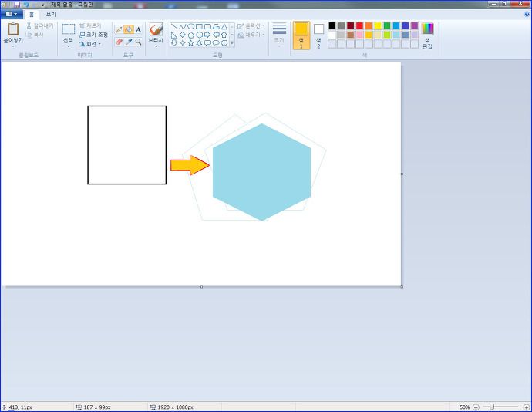Screen dimensions: 532x412
Task: Select the Fill with color bucket tool
Action: [129, 30]
